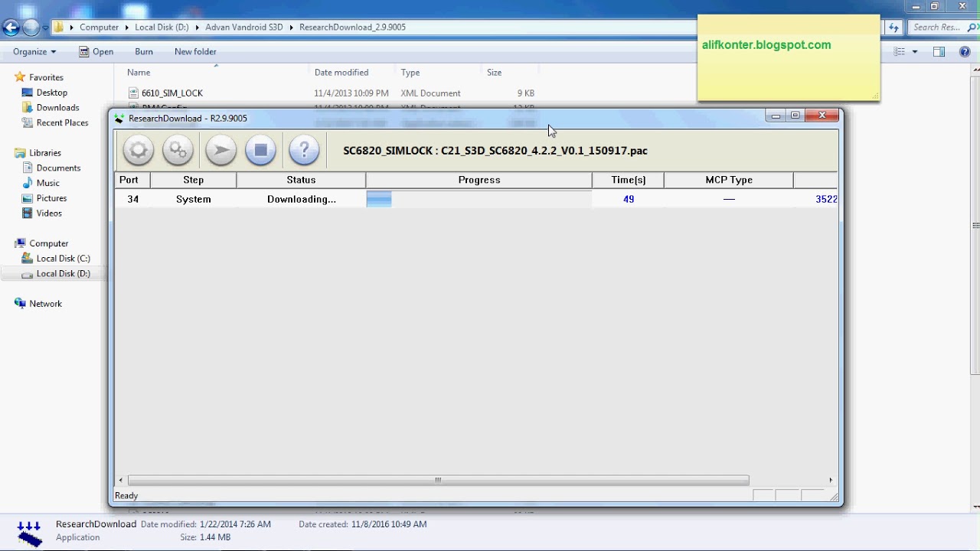Open recent pages dropdown beside forward arrow

45,28
